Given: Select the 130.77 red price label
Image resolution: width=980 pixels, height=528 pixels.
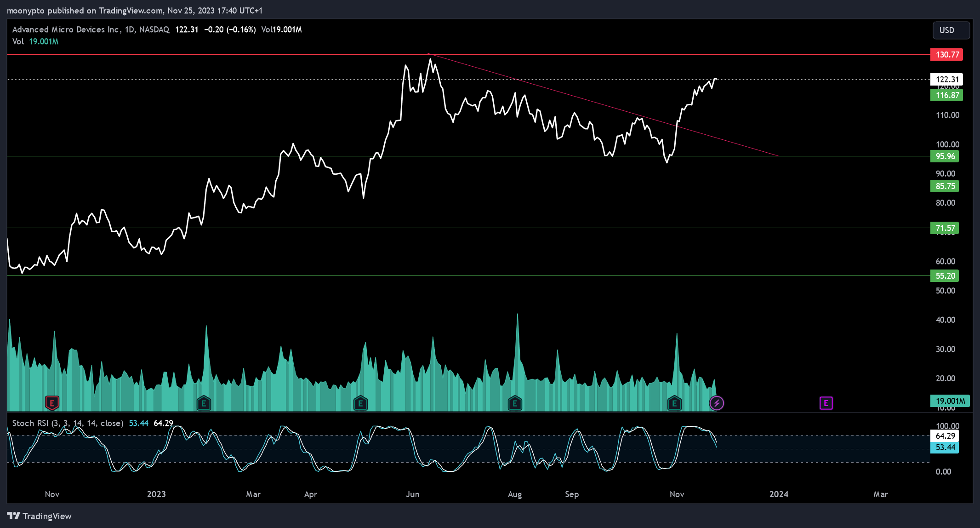Looking at the screenshot, I should click(x=946, y=55).
